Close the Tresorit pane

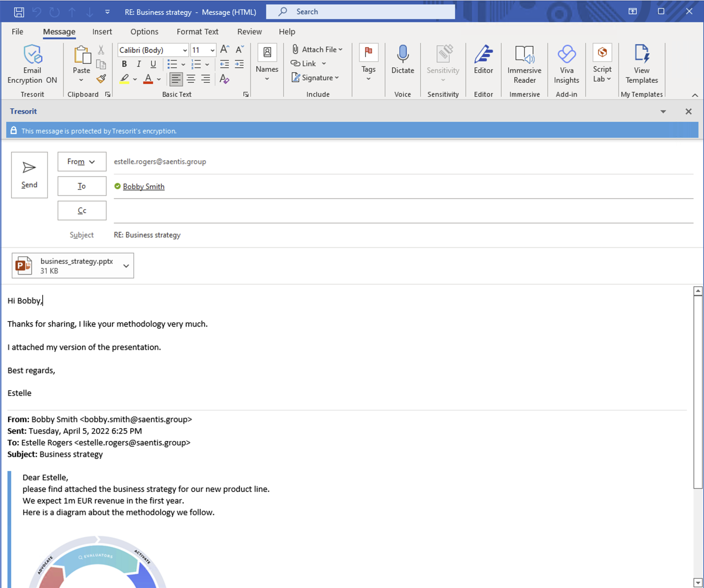(688, 111)
